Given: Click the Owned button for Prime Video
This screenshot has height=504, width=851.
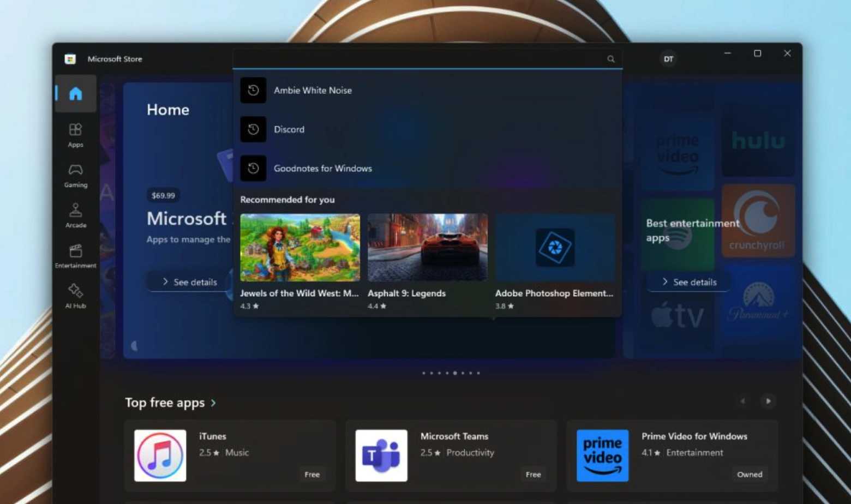Looking at the screenshot, I should tap(750, 475).
